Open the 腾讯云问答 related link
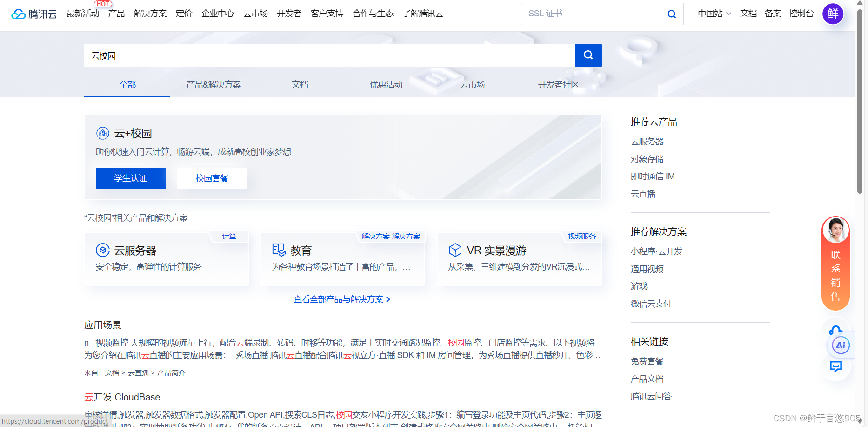The width and height of the screenshot is (868, 427). pos(651,396)
